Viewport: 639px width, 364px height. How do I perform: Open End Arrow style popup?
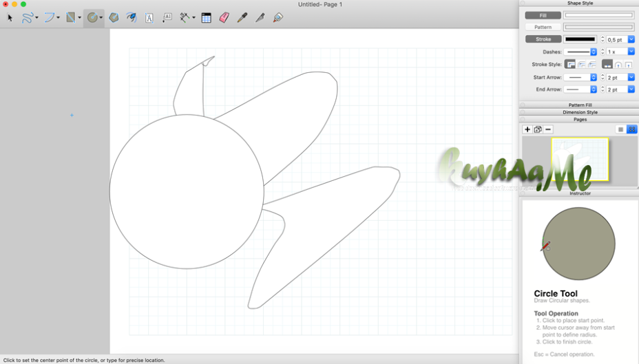pos(581,89)
